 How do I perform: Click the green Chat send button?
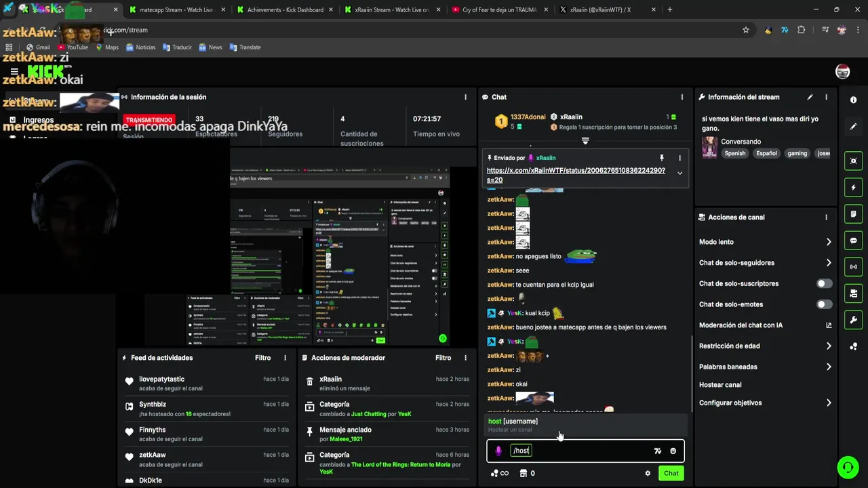tap(671, 473)
